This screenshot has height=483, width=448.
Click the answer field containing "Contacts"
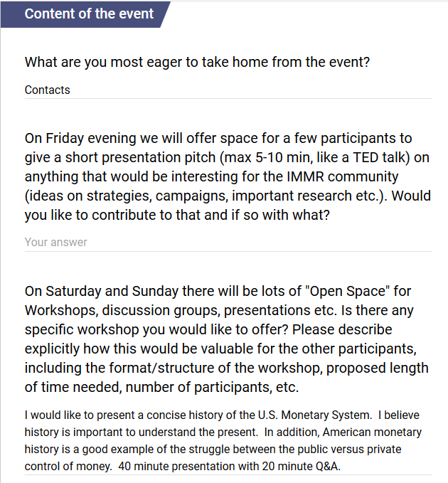tap(228, 90)
